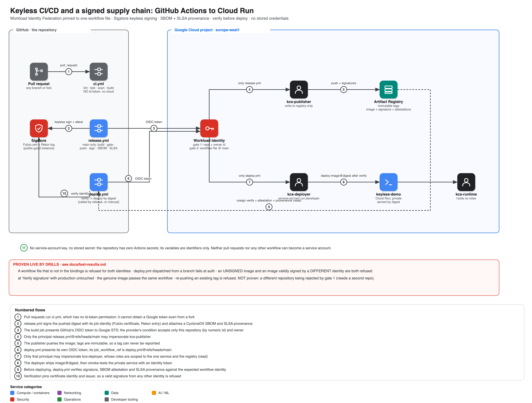
Task: Click the 'verify identity' edge label
Action: coord(80,194)
